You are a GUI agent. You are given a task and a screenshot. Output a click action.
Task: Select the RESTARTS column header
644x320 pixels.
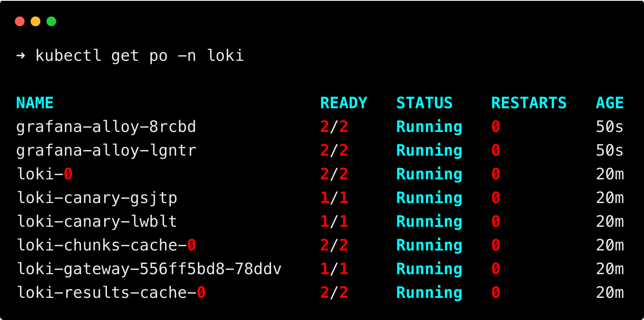pyautogui.click(x=529, y=103)
